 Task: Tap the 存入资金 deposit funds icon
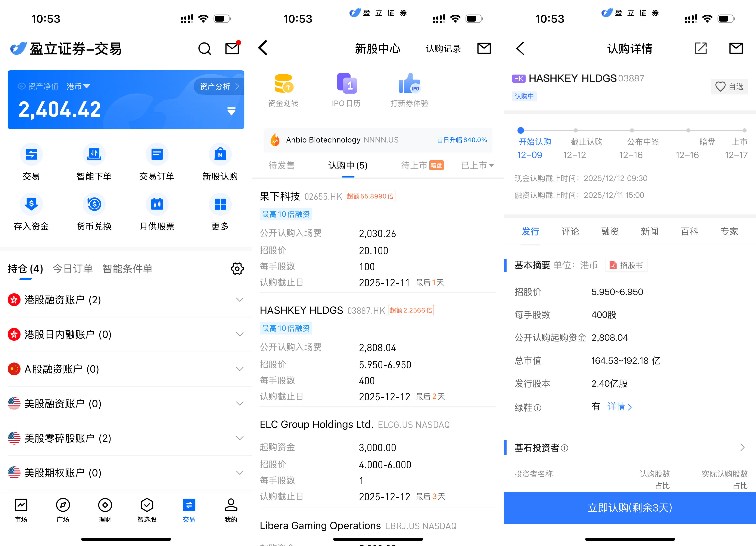(x=31, y=205)
